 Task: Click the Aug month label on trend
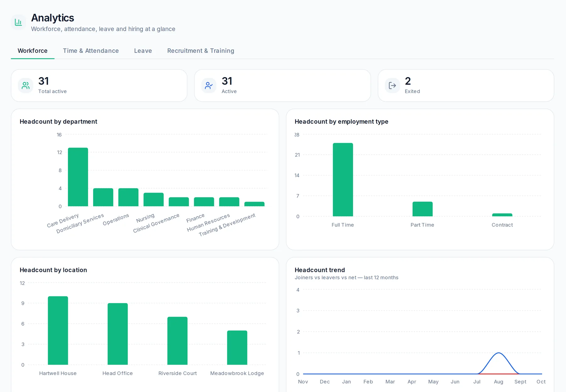coord(498,382)
